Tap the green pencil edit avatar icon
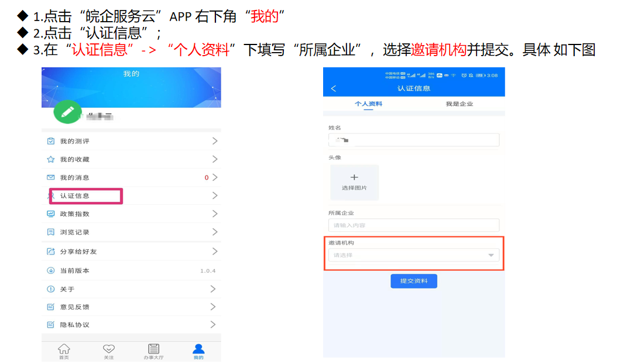 pyautogui.click(x=67, y=111)
